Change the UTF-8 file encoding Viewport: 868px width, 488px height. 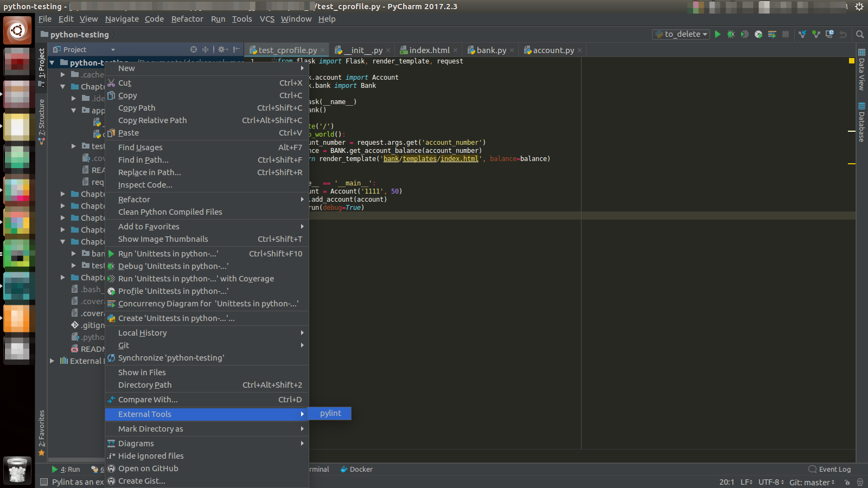click(771, 482)
